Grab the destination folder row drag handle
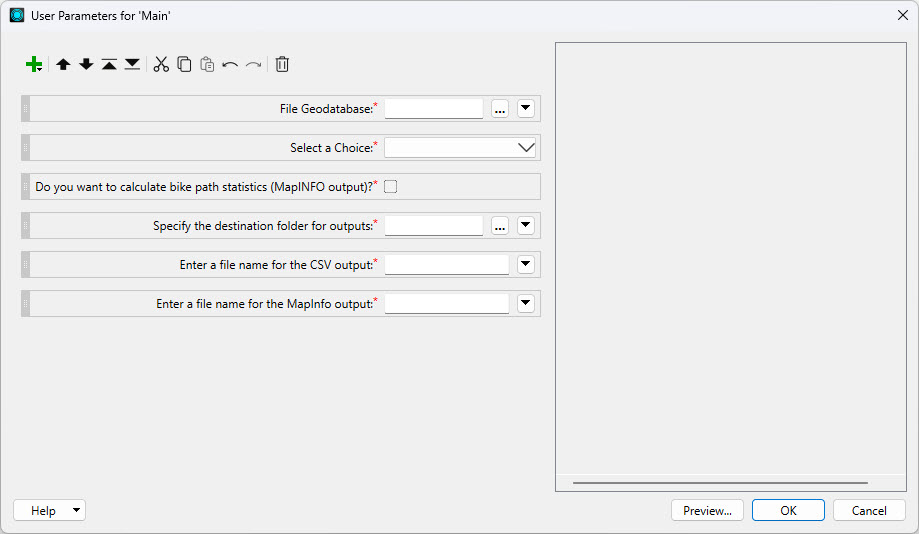The width and height of the screenshot is (919, 534). [x=25, y=226]
